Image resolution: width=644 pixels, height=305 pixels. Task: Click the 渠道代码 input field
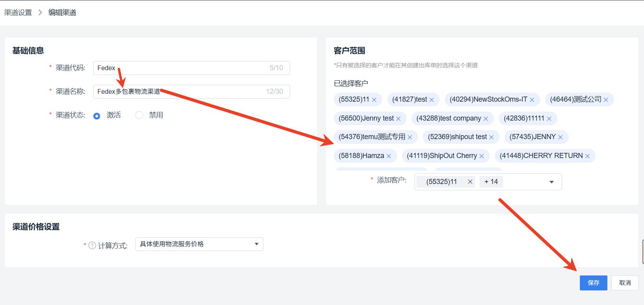pos(181,68)
